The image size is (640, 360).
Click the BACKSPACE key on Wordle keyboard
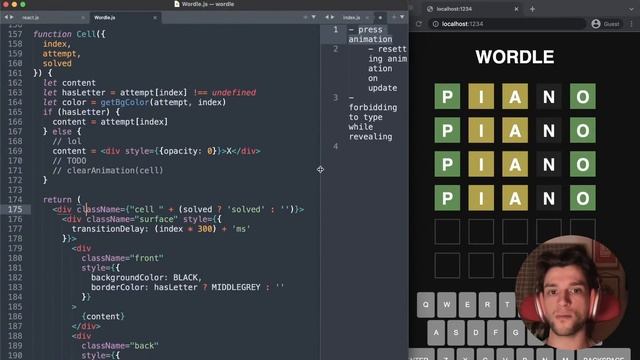[x=604, y=354]
